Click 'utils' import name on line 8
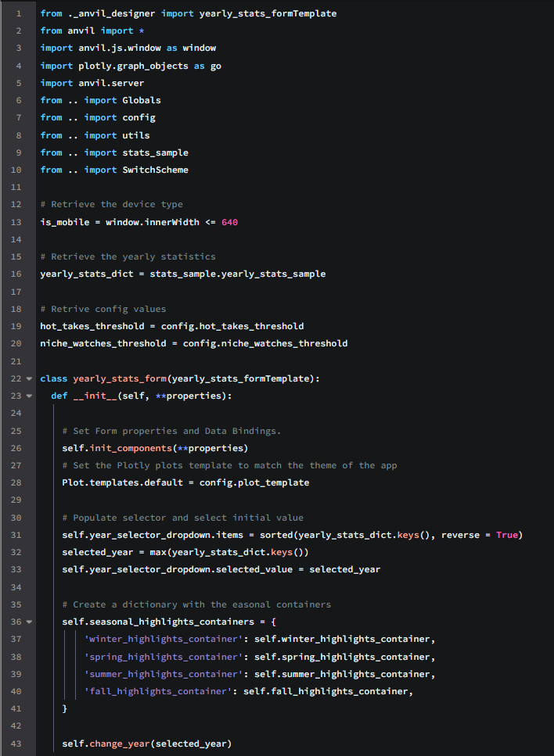 136,135
